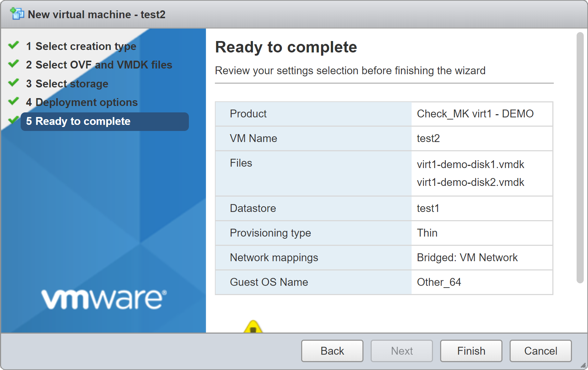Screen dimensions: 588x370
Task: Go back to "Select OVF and VMDK files" step
Action: click(98, 65)
